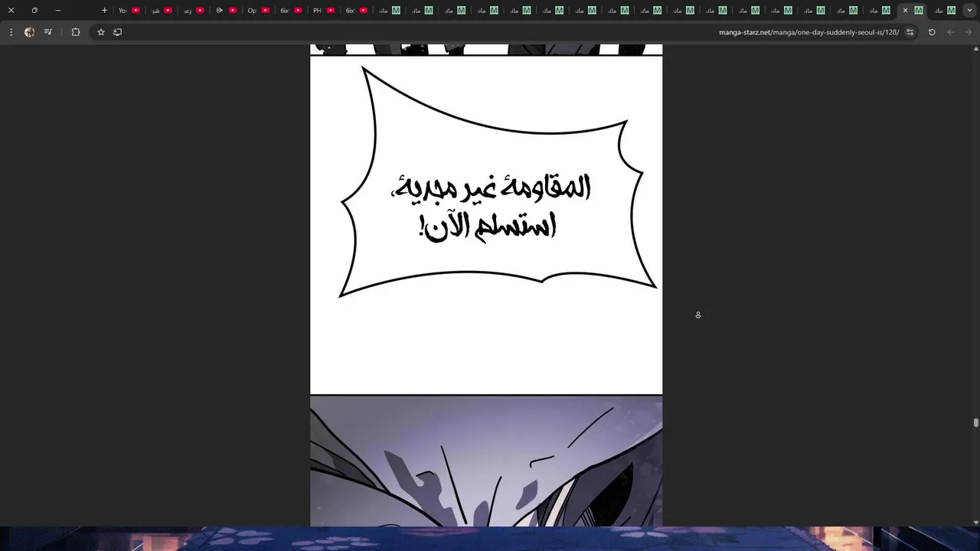This screenshot has height=551, width=980.
Task: Focus the manga-starz.net address bar URL
Action: coord(808,32)
